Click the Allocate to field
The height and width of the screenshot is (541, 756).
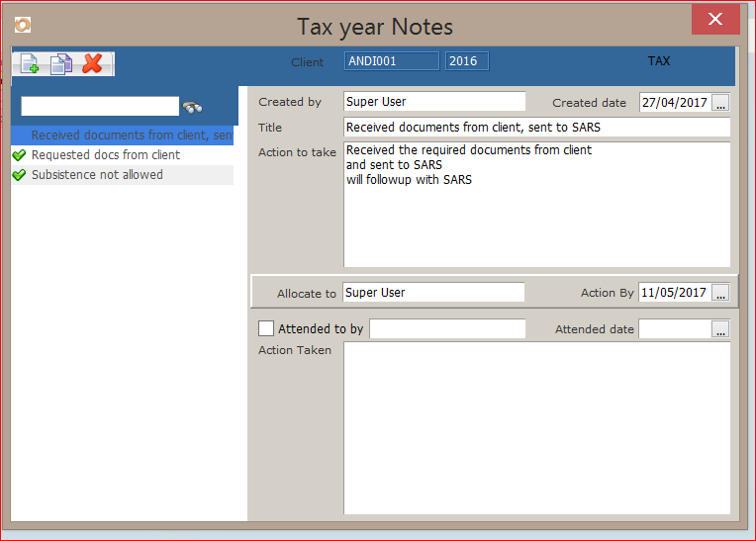pos(433,293)
